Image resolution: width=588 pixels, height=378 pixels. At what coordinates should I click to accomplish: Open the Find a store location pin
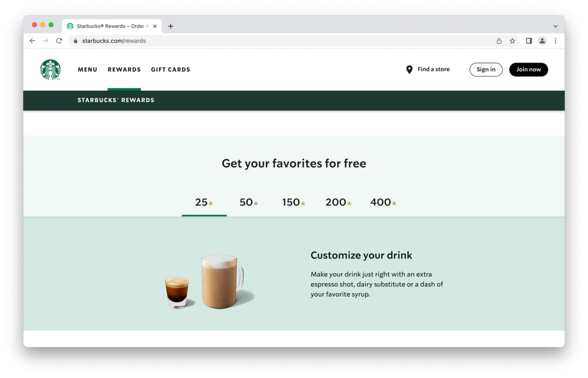click(409, 69)
